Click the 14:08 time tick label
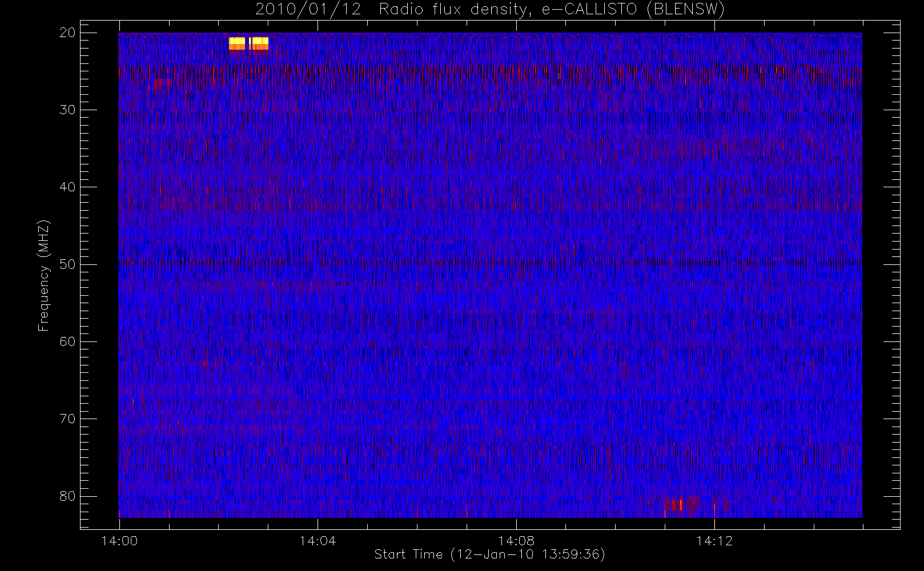The height and width of the screenshot is (571, 924). pos(516,541)
